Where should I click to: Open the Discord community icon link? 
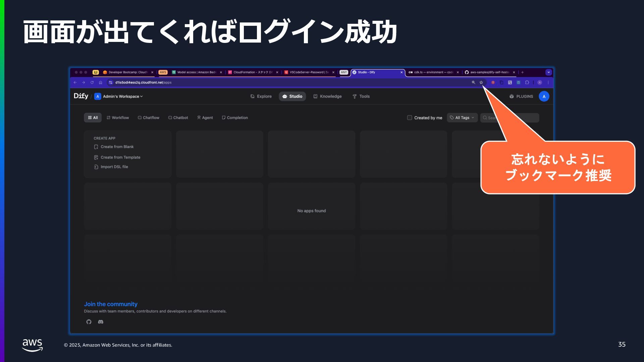coord(101,322)
